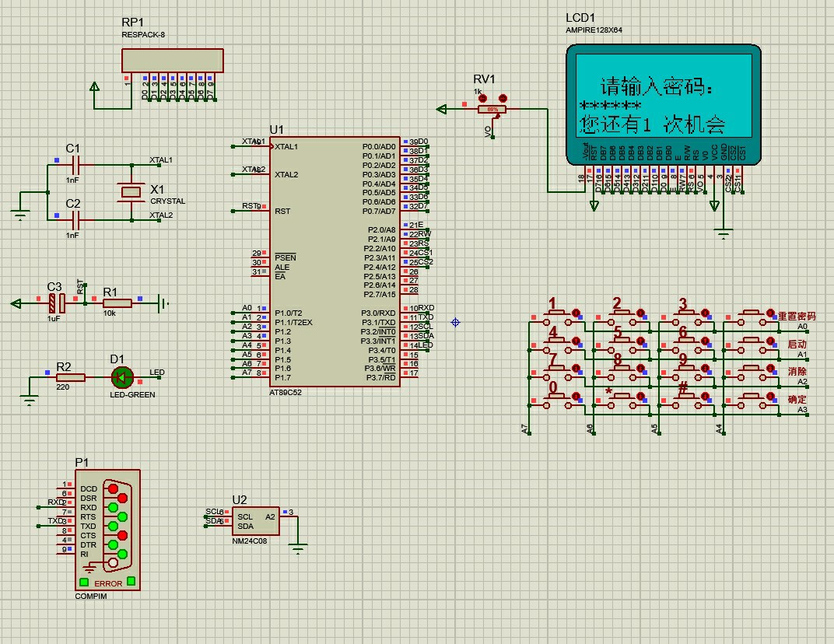The image size is (834, 644).
Task: Select electrolytic capacitor C3
Action: point(57,303)
